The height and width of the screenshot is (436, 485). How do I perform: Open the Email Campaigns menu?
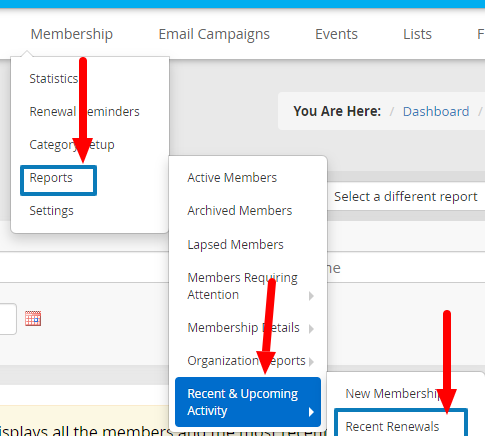pos(214,34)
